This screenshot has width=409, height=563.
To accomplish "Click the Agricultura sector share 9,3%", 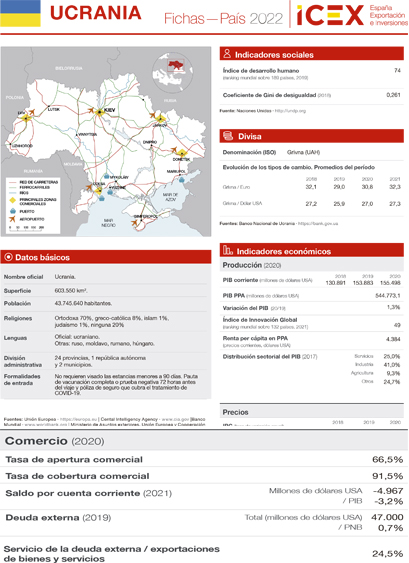I will tap(393, 373).
